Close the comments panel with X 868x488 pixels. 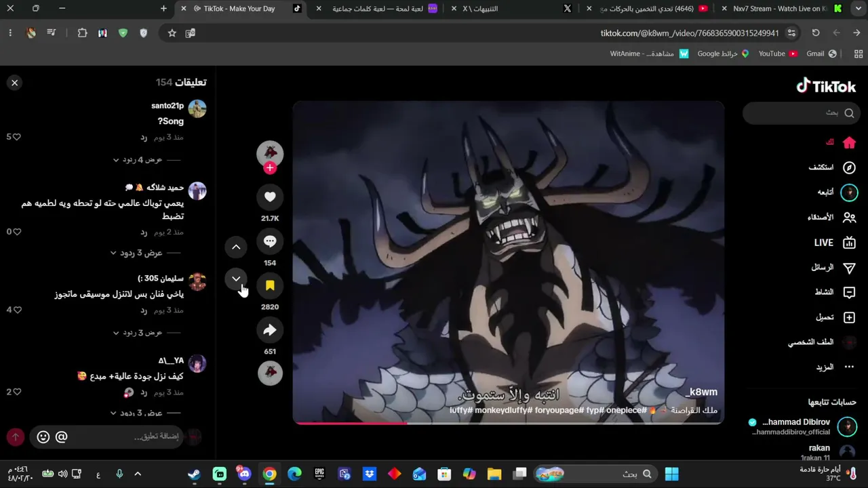coord(14,83)
